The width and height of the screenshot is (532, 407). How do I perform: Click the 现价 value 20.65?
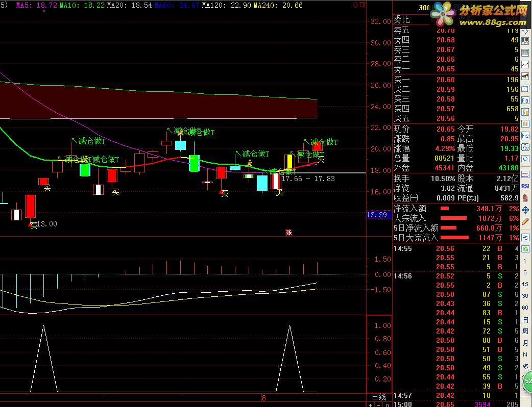pyautogui.click(x=446, y=129)
